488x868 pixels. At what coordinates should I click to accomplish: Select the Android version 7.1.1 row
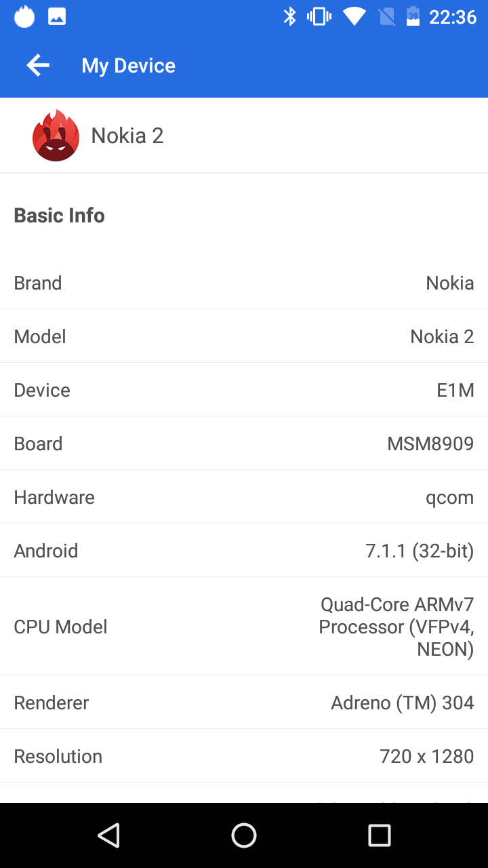point(244,551)
